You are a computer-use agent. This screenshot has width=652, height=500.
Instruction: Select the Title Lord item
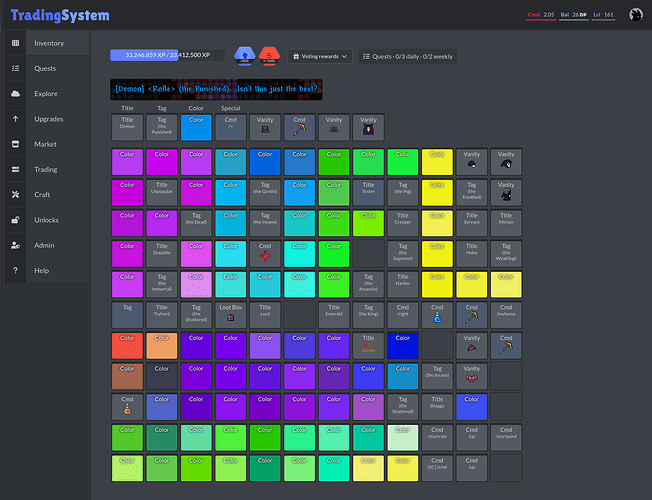[x=265, y=315]
